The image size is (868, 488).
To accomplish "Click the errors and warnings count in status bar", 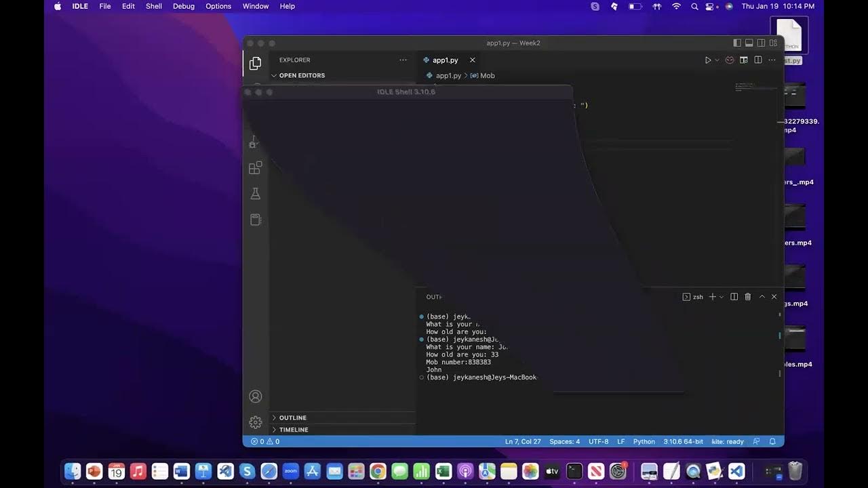I will (265, 441).
